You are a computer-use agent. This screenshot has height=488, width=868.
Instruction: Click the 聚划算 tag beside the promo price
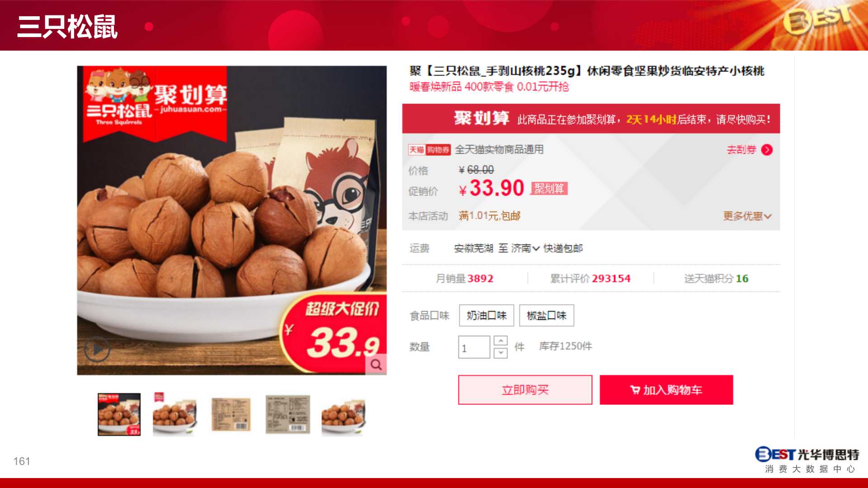549,188
